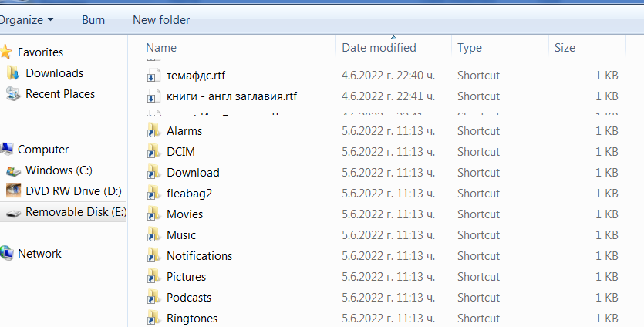Image resolution: width=644 pixels, height=327 pixels.
Task: Click the fleabag2 folder shortcut icon
Action: pos(153,193)
